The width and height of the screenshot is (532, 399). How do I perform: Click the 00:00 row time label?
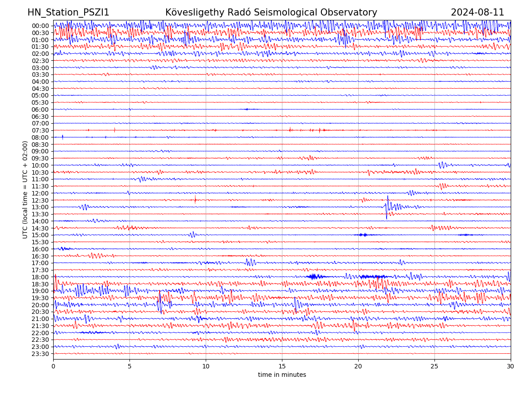[x=40, y=26]
